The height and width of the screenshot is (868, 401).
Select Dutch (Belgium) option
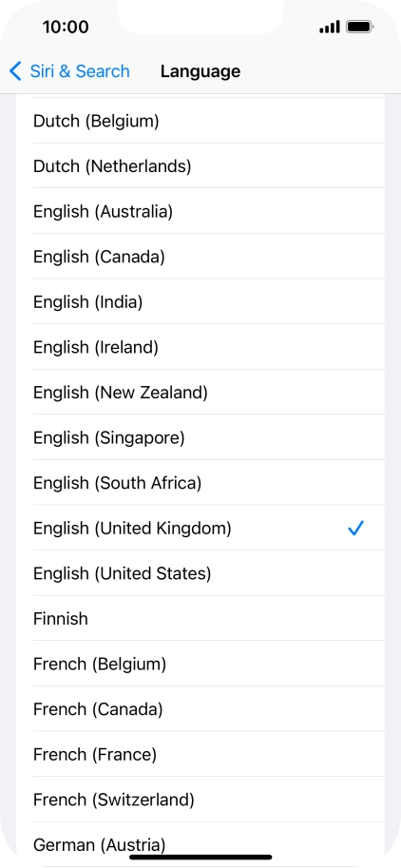coord(200,121)
